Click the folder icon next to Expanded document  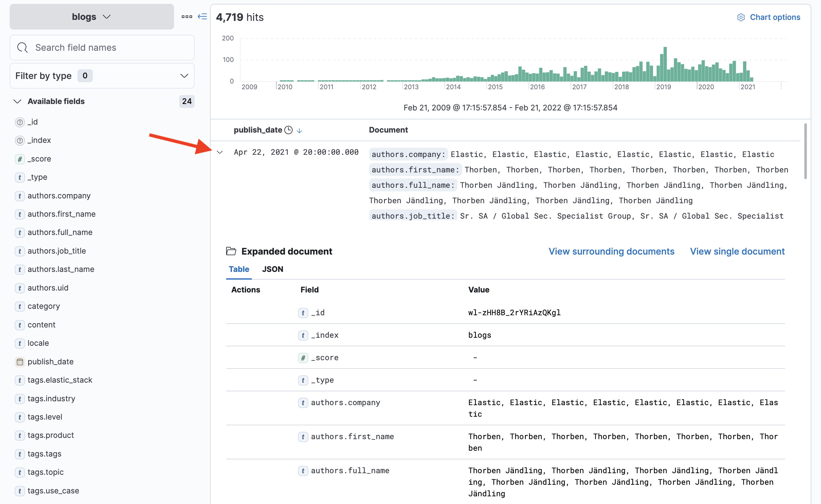231,251
